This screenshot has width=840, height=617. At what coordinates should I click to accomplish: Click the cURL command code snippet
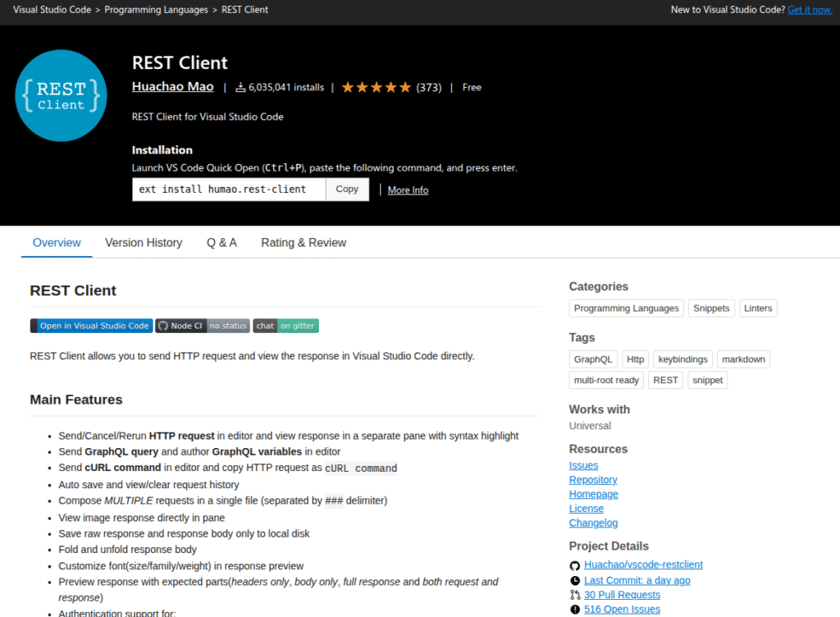coord(361,468)
